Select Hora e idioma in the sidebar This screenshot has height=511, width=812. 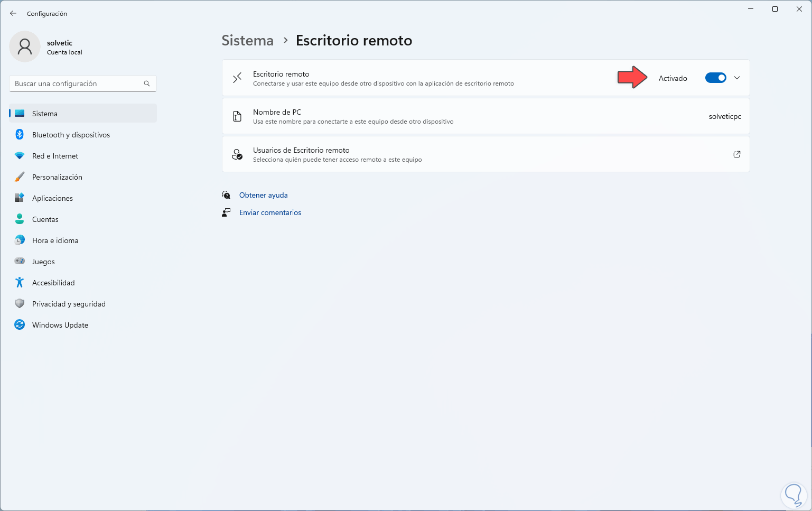pyautogui.click(x=55, y=240)
